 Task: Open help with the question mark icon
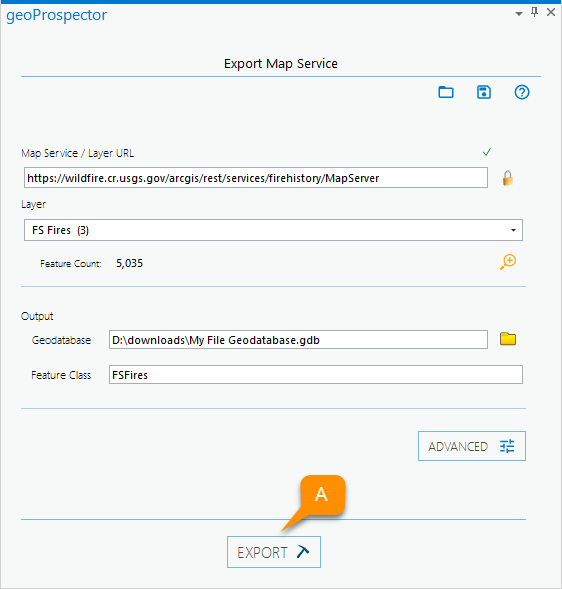click(522, 92)
